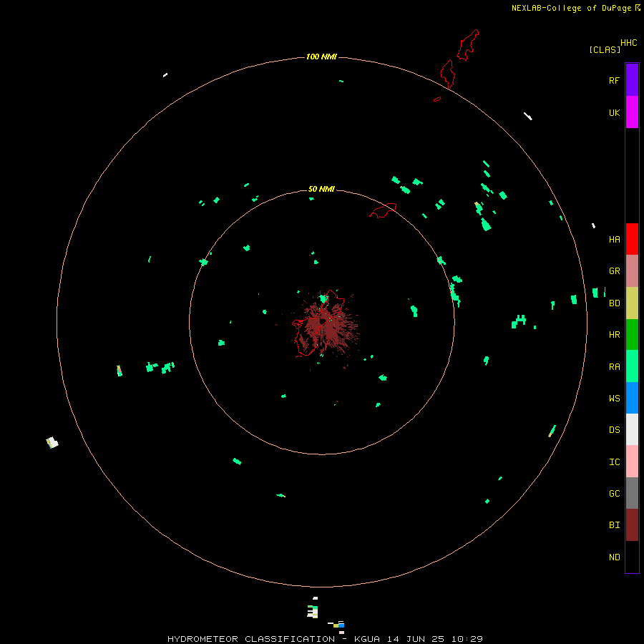Click the GR legend color swatch
This screenshot has width=644, height=644.
click(x=632, y=270)
